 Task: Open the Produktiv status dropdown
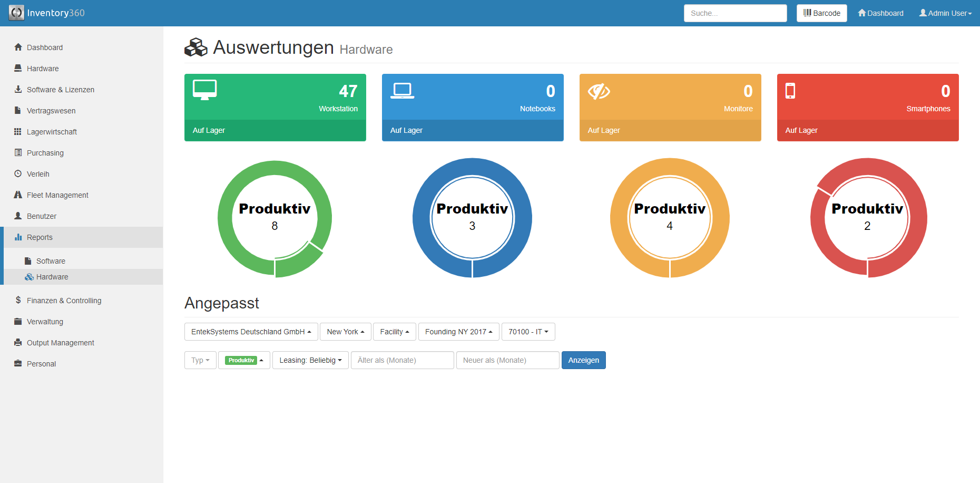click(x=244, y=360)
